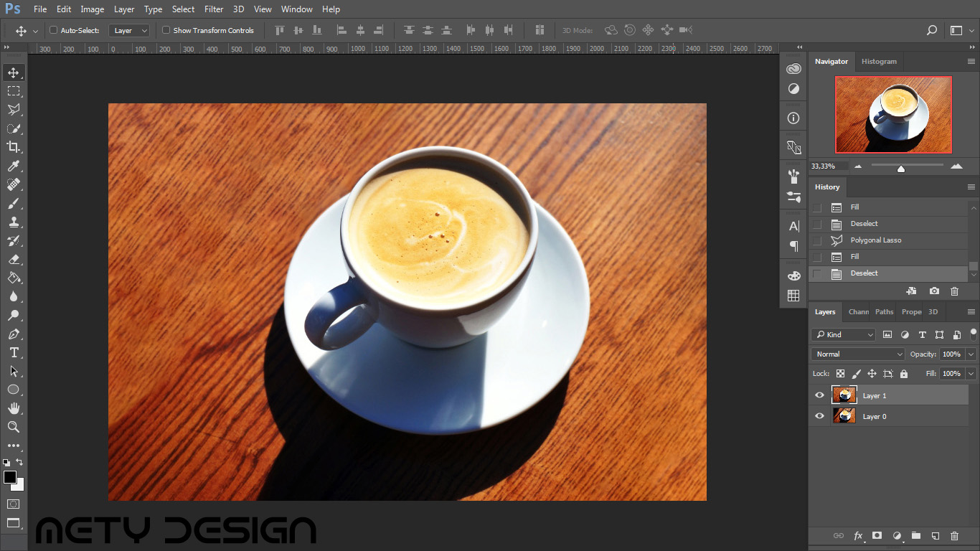Hide Layer 1 visibility eye
This screenshot has height=551, width=980.
pos(820,395)
